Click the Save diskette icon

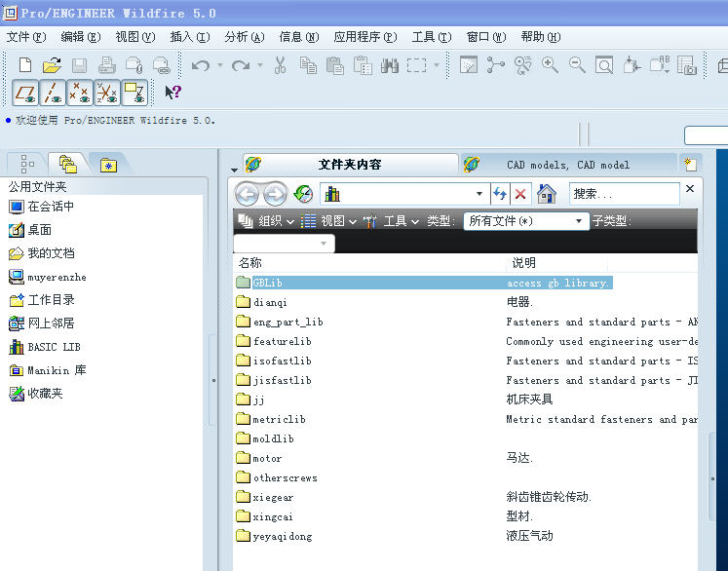coord(79,65)
